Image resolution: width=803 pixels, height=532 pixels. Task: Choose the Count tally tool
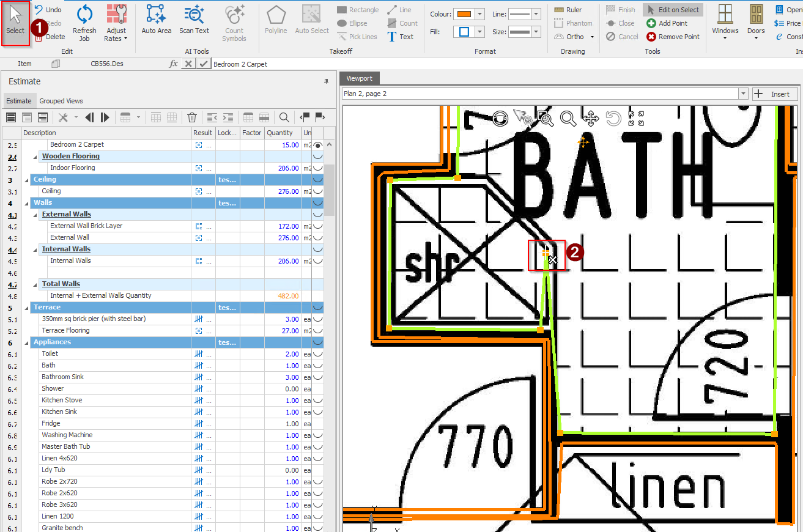[x=402, y=23]
